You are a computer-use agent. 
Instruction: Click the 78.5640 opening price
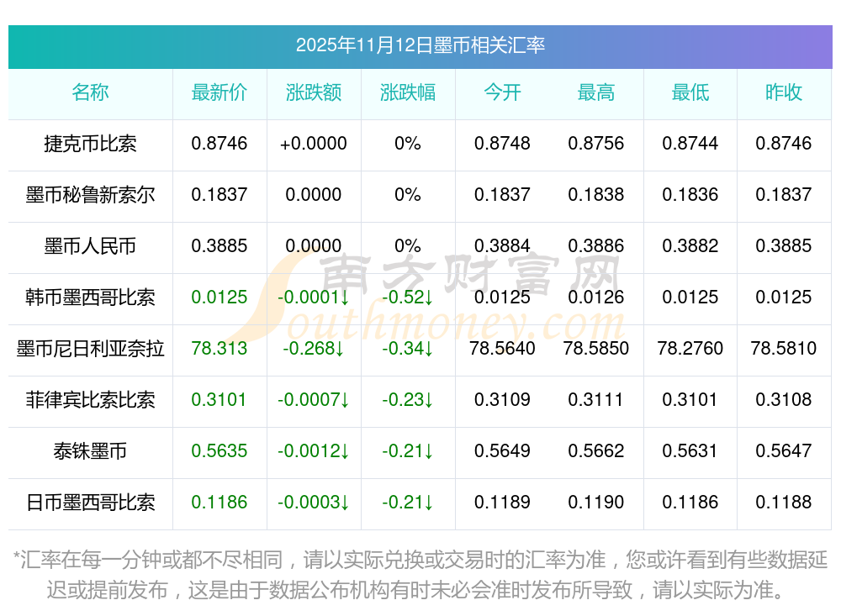(502, 349)
